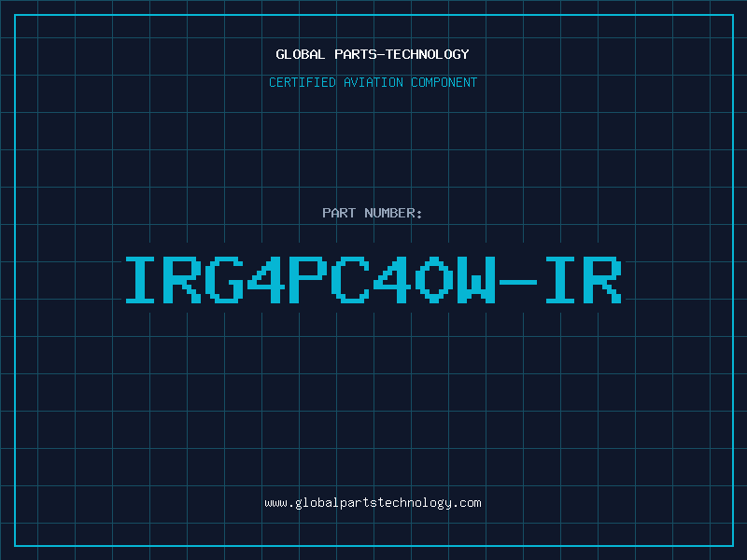Viewport: 747px width, 560px height.
Task: Click the letter G in the part number
Action: tap(224, 280)
